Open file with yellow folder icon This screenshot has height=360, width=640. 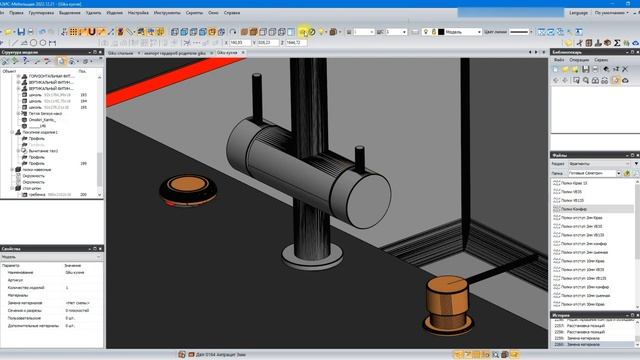tap(8, 31)
